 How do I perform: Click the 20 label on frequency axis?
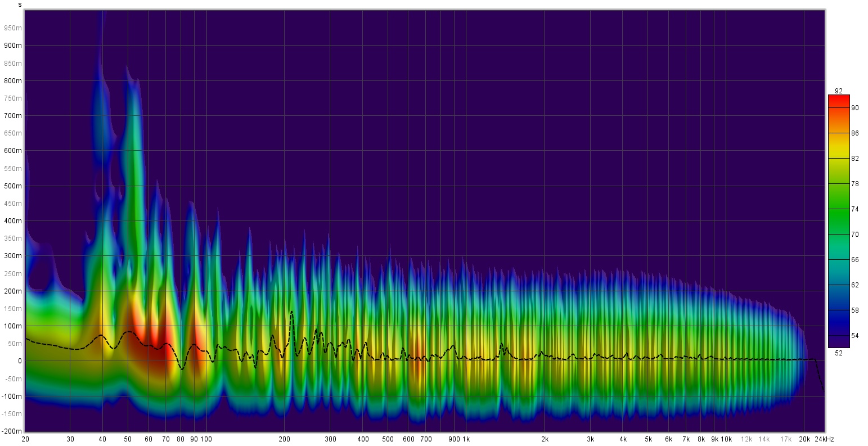(25, 439)
